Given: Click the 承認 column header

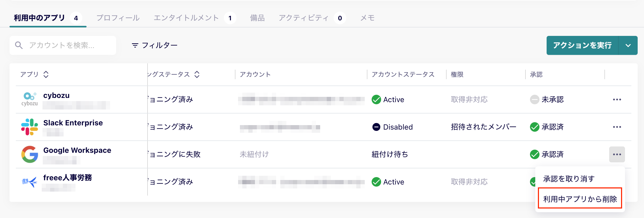Looking at the screenshot, I should (x=536, y=74).
